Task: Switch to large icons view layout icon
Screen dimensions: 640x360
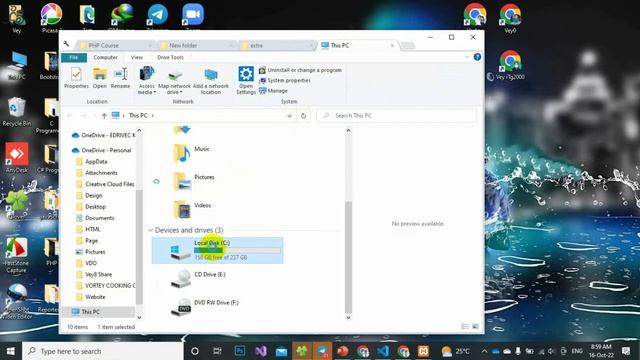Action: 475,327
